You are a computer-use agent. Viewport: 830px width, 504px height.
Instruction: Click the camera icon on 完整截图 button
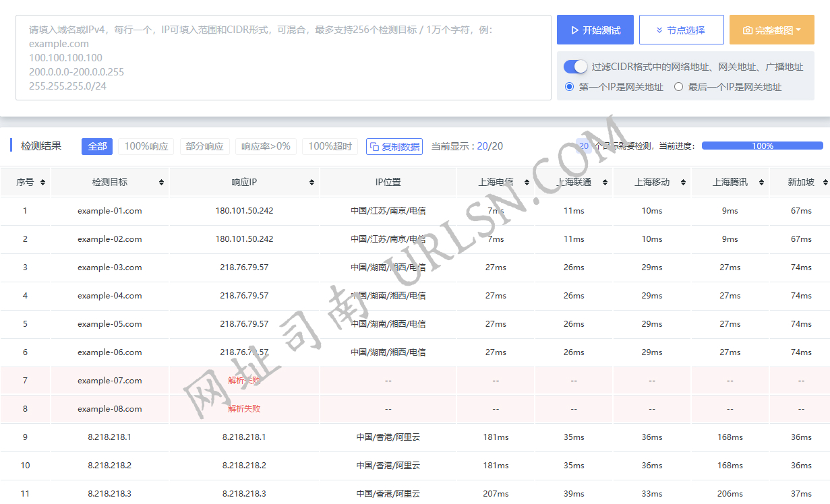[x=748, y=30]
